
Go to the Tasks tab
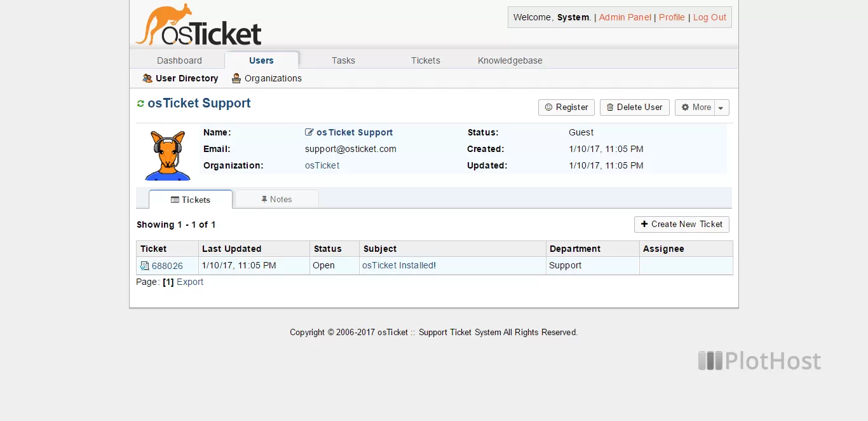pyautogui.click(x=343, y=60)
